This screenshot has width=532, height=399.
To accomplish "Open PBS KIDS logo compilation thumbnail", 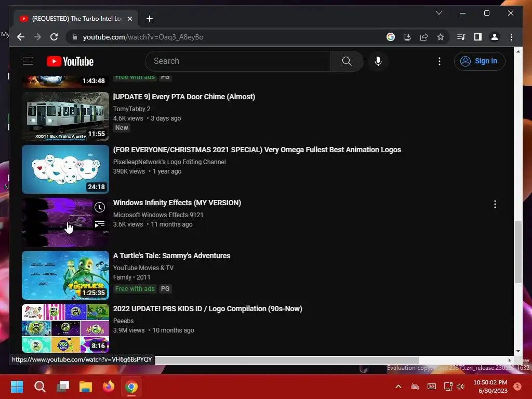I will click(65, 328).
